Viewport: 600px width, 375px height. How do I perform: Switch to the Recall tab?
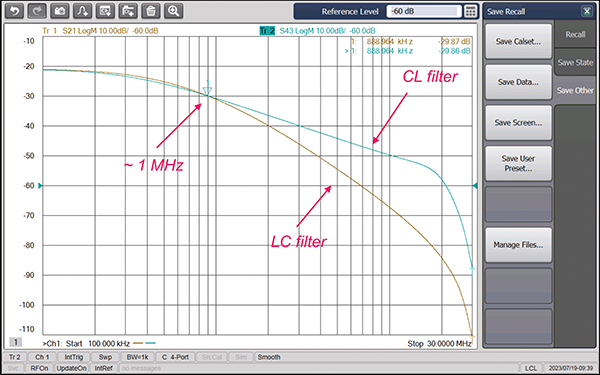(x=575, y=34)
